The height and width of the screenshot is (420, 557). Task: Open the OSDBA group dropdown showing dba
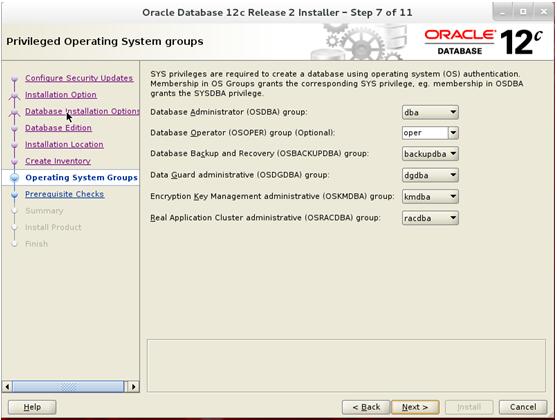pos(430,113)
